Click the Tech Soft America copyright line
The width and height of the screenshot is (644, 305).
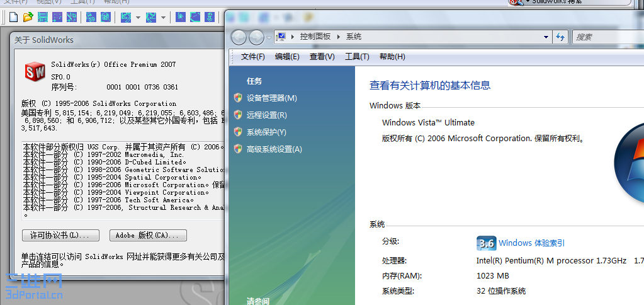click(x=108, y=200)
